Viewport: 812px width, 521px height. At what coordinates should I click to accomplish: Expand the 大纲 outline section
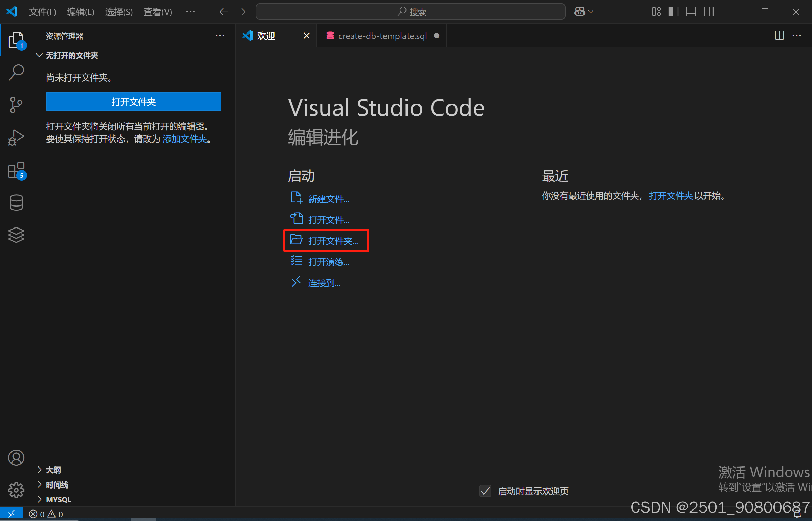pos(53,470)
